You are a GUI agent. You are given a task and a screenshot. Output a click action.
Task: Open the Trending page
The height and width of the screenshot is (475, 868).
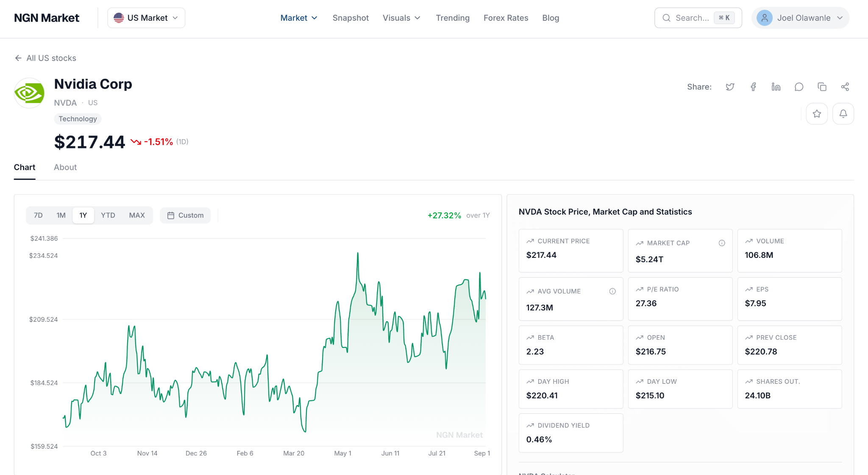[x=453, y=18]
